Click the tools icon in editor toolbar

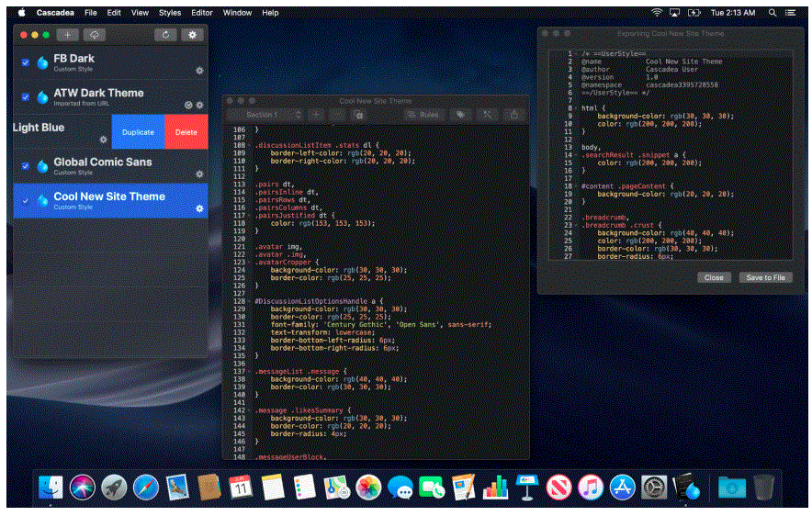click(488, 115)
